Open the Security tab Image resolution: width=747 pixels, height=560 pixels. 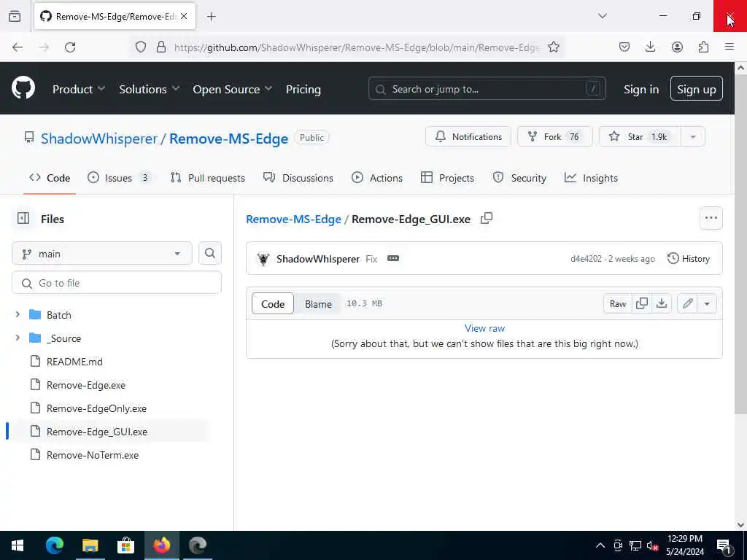(519, 178)
